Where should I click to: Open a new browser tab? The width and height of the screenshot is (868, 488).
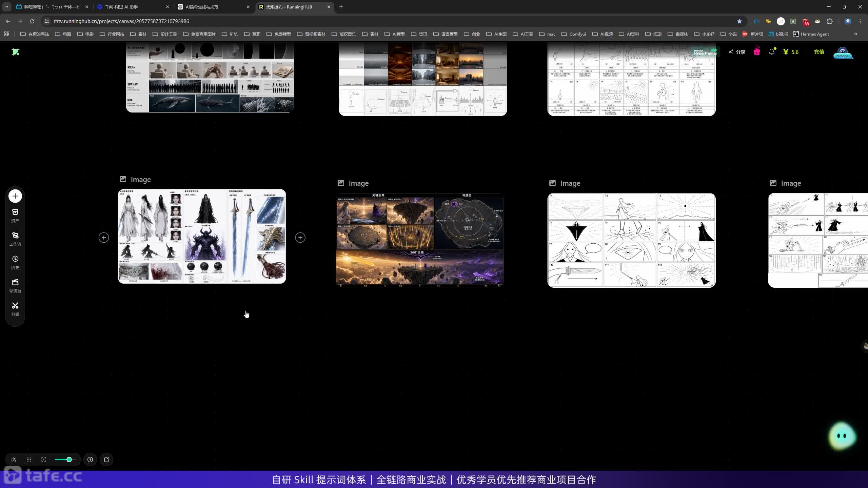pyautogui.click(x=341, y=7)
